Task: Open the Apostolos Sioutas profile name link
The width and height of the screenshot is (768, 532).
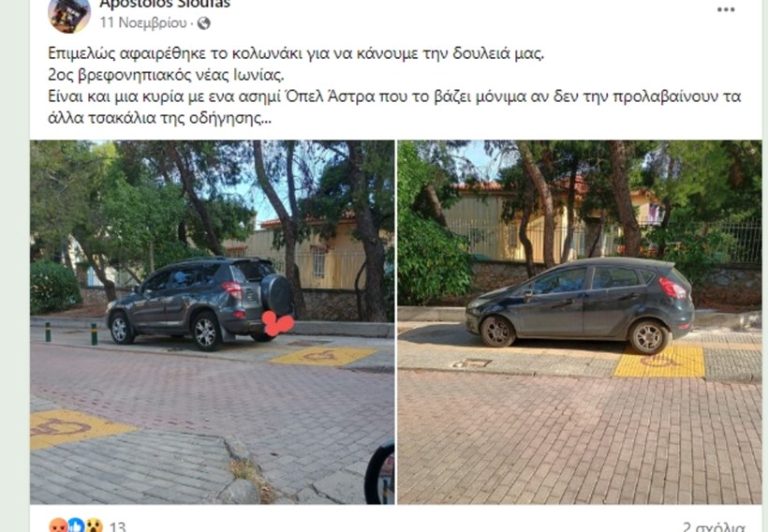Action: click(165, 5)
